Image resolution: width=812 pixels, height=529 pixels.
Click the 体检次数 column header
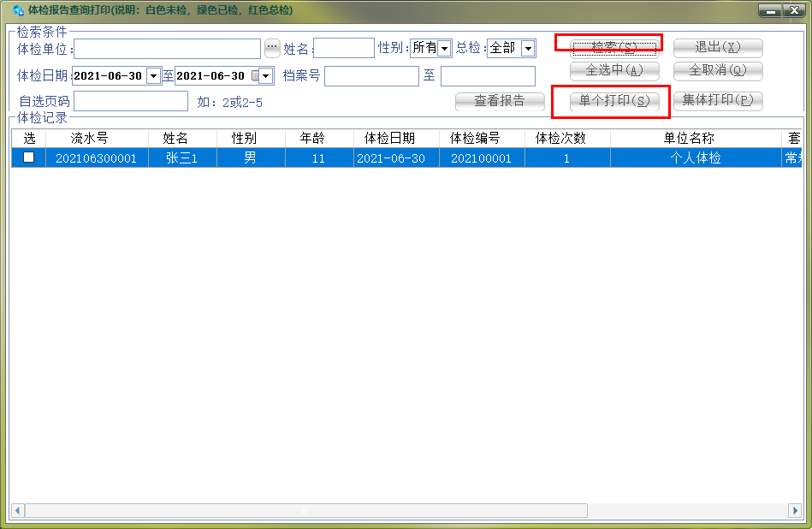(x=567, y=139)
